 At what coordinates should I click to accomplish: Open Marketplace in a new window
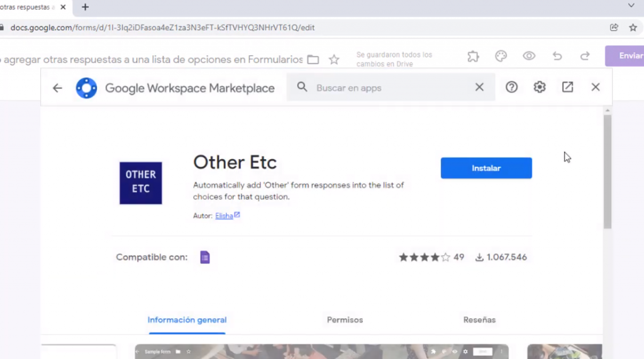tap(568, 87)
